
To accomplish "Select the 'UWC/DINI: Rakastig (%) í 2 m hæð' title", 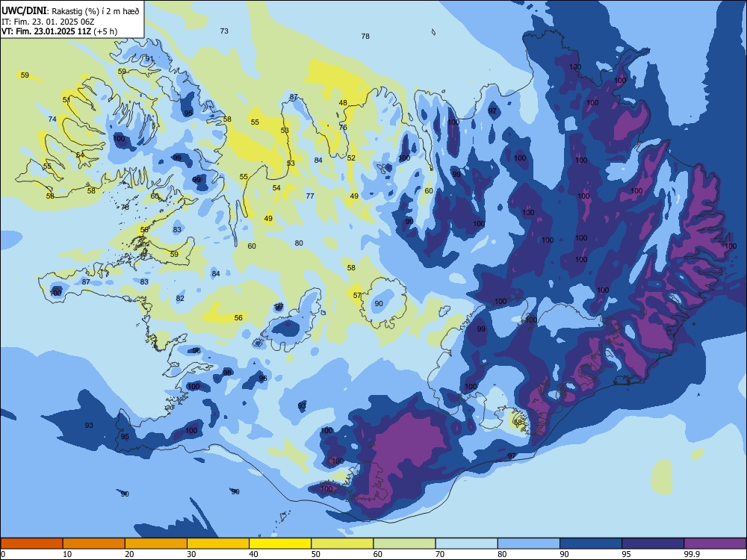I will coord(70,11).
